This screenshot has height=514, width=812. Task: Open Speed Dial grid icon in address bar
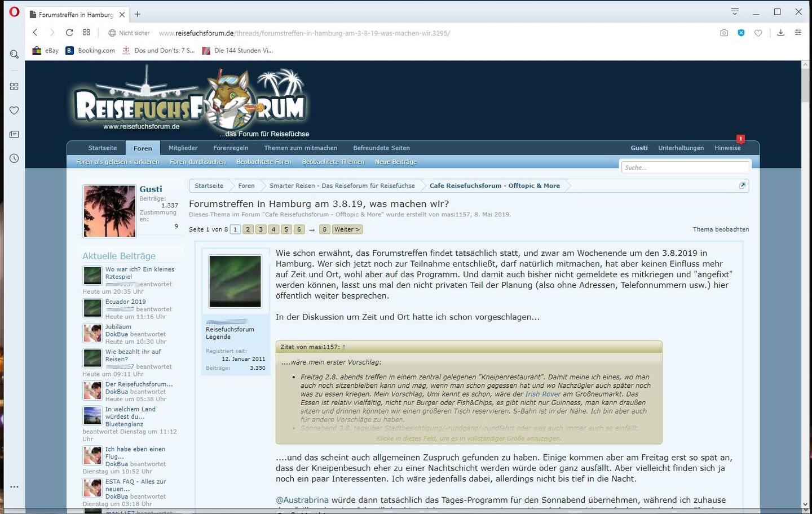tap(86, 33)
